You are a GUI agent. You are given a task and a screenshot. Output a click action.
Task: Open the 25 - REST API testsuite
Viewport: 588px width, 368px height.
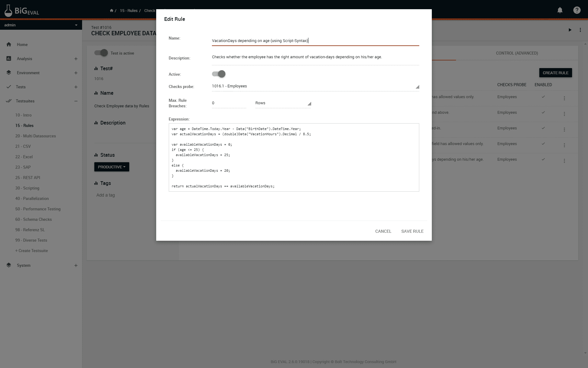click(x=28, y=178)
